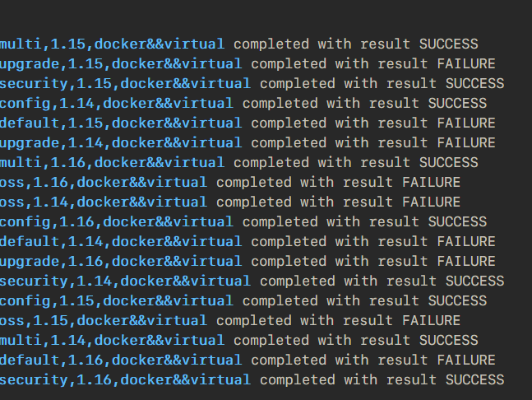Open the multi,1.14,docker&&virtual build link
The height and width of the screenshot is (400, 532).
[112, 340]
